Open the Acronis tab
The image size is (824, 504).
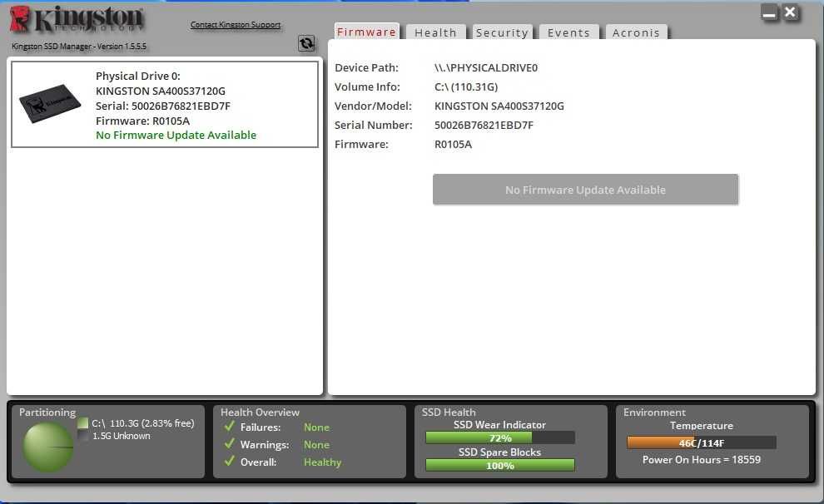coord(636,32)
